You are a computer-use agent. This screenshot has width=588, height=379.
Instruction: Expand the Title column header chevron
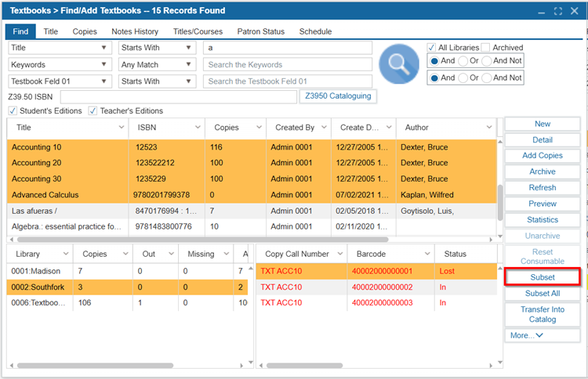(x=122, y=128)
